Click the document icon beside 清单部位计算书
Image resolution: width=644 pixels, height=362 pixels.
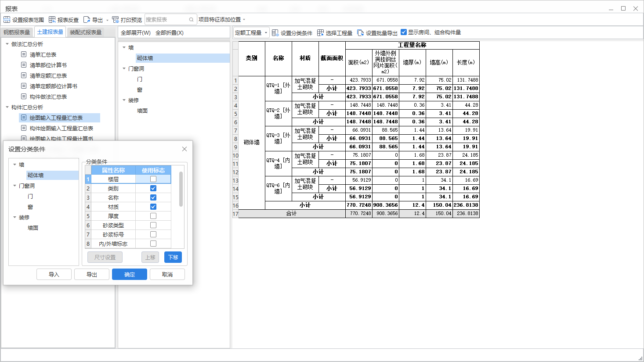(24, 65)
